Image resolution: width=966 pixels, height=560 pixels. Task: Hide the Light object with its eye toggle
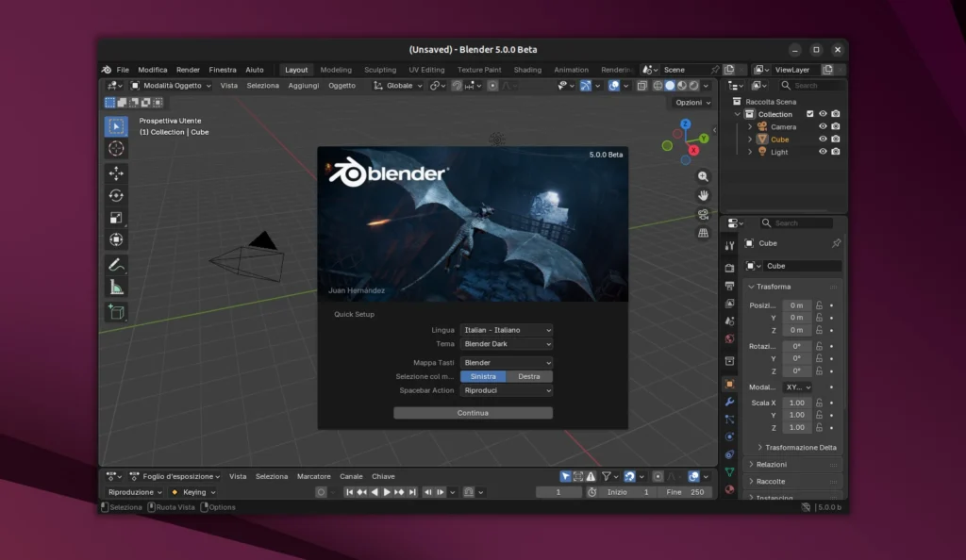pos(823,152)
